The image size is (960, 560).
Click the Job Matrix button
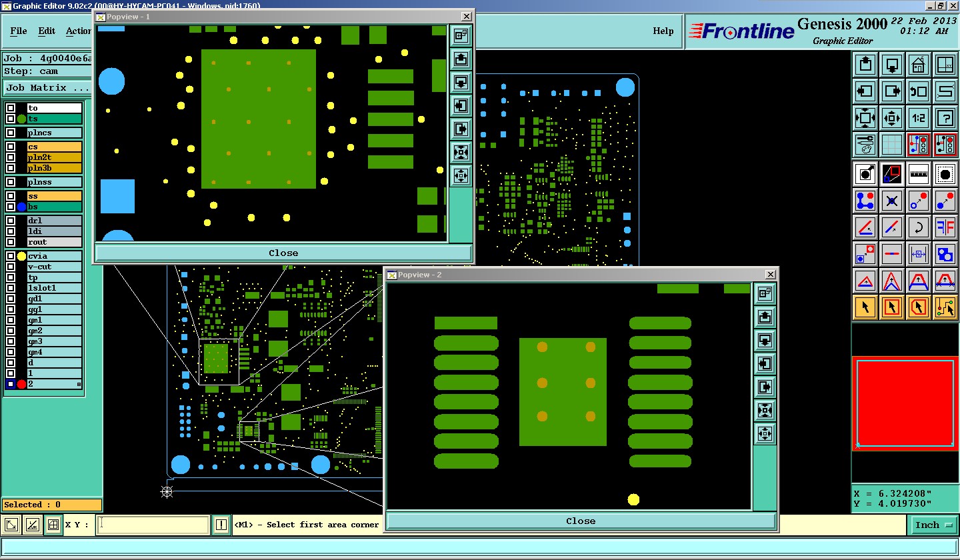48,87
